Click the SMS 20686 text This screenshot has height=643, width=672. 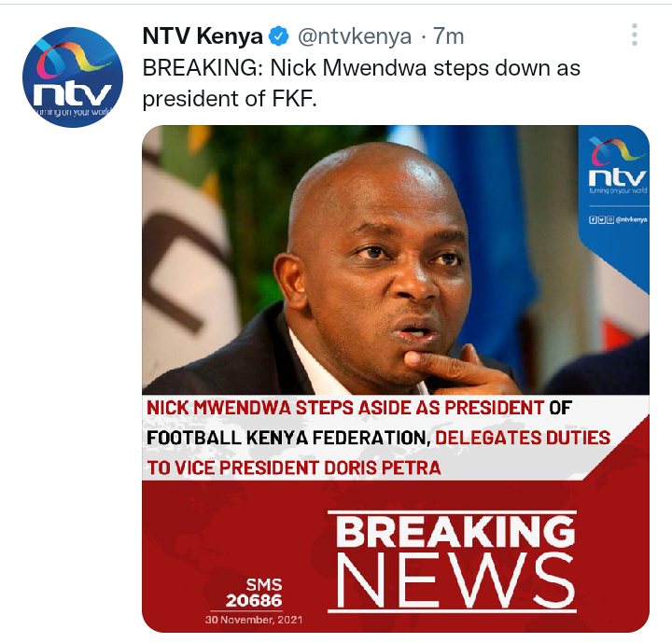[x=254, y=593]
